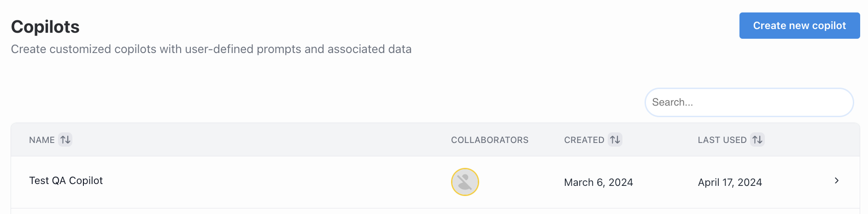868x214 pixels.
Task: Click the April 17, 2024 last used date
Action: 729,183
